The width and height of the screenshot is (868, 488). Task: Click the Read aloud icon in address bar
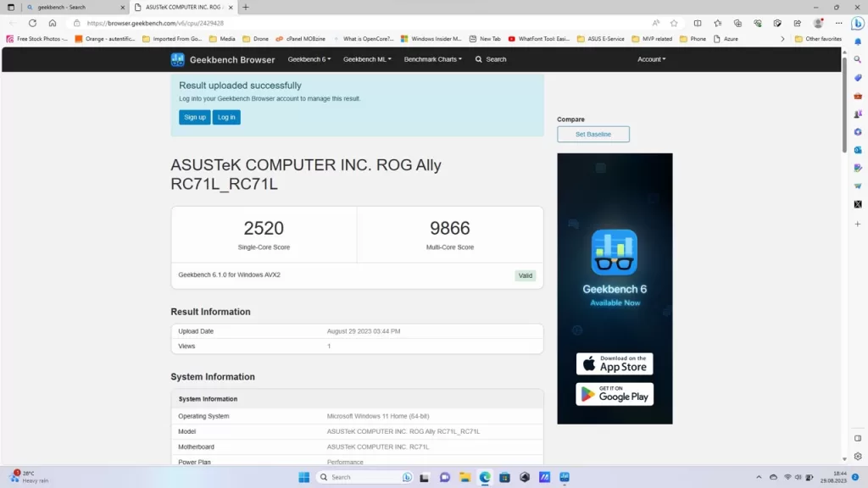(655, 23)
